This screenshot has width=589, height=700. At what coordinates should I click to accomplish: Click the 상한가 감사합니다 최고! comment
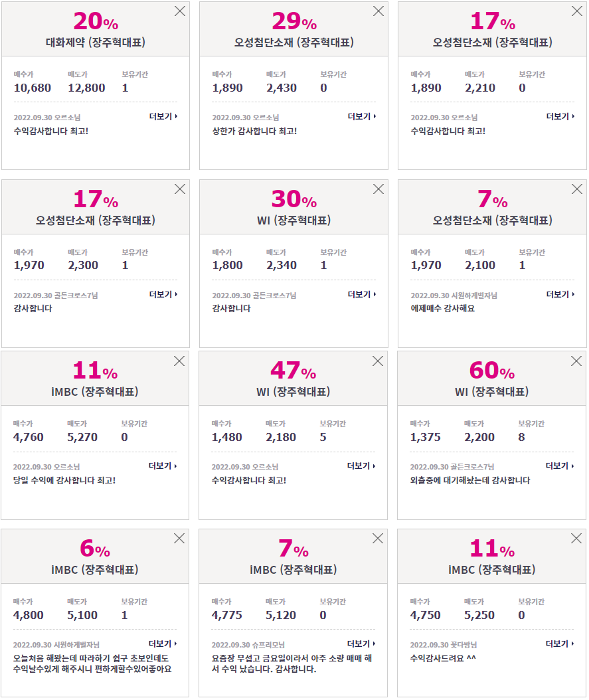click(254, 131)
